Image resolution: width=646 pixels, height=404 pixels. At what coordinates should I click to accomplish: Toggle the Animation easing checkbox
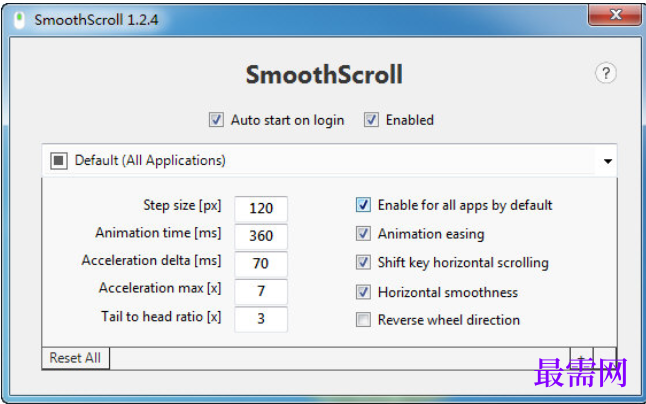point(363,234)
